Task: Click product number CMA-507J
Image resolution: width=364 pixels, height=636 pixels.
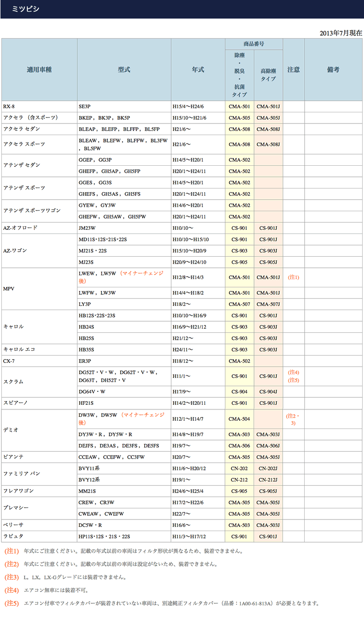Action: pyautogui.click(x=268, y=304)
